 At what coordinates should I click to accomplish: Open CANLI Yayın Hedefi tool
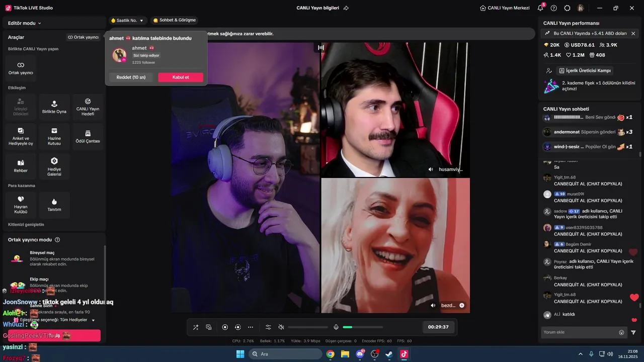[x=88, y=107]
